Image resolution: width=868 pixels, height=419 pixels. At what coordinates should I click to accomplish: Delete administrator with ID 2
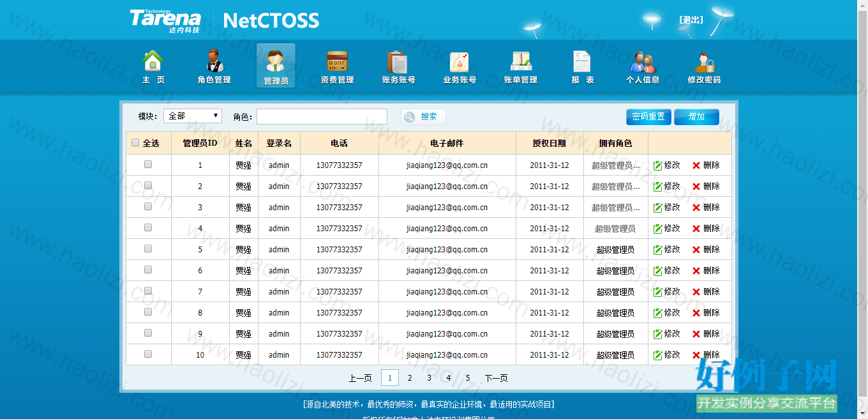click(706, 187)
